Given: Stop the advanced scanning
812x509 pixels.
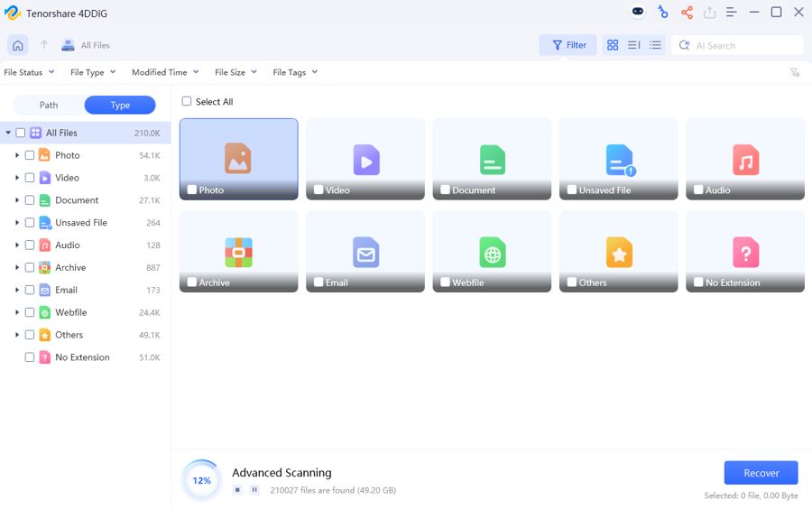Looking at the screenshot, I should pos(237,489).
